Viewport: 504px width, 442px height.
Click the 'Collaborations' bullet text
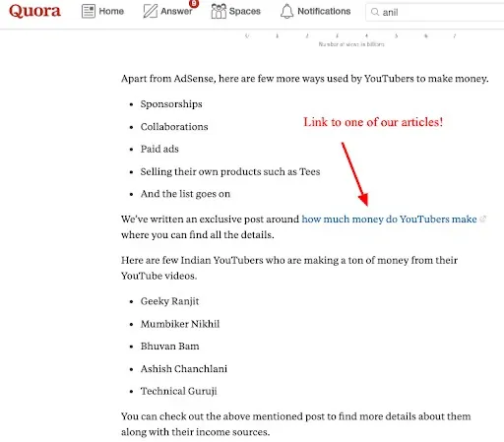pos(174,127)
